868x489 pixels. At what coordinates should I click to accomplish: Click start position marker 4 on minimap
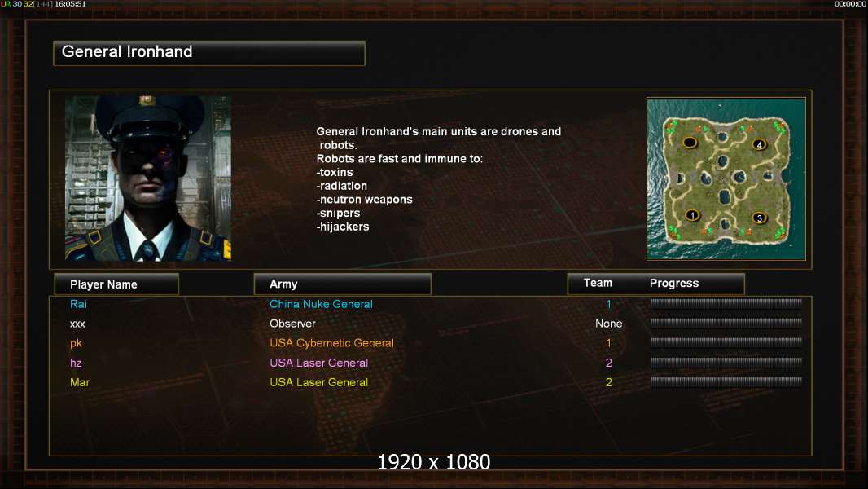point(760,144)
